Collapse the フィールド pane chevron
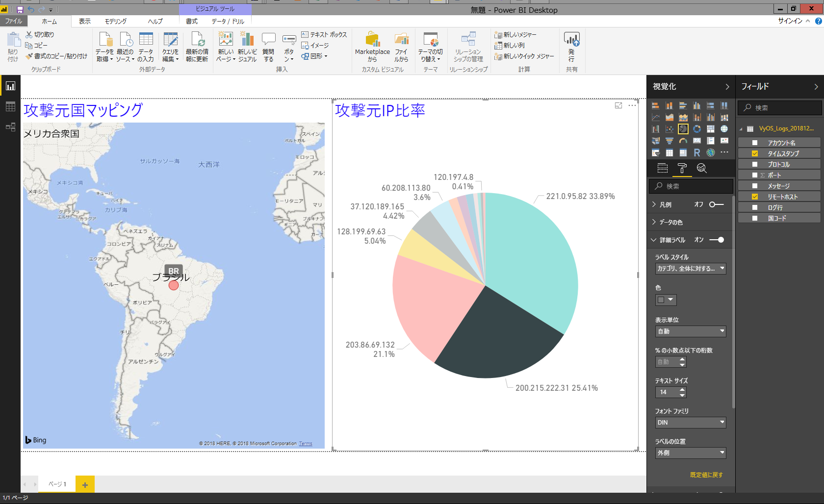The image size is (824, 504). pyautogui.click(x=816, y=87)
